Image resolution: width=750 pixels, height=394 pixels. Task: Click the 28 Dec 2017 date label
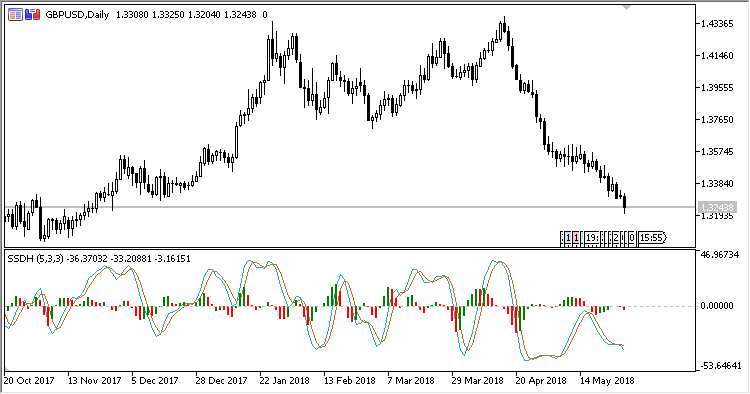coord(221,381)
